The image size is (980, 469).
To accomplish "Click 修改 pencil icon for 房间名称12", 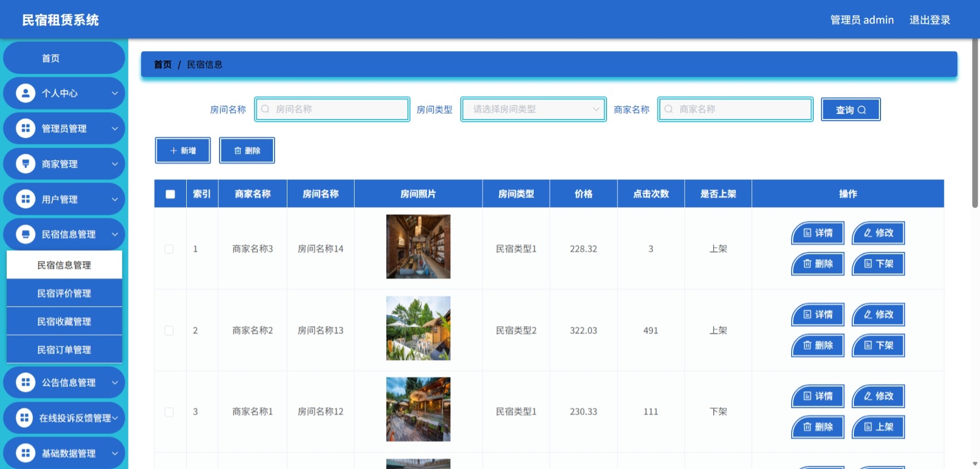I will pos(868,396).
